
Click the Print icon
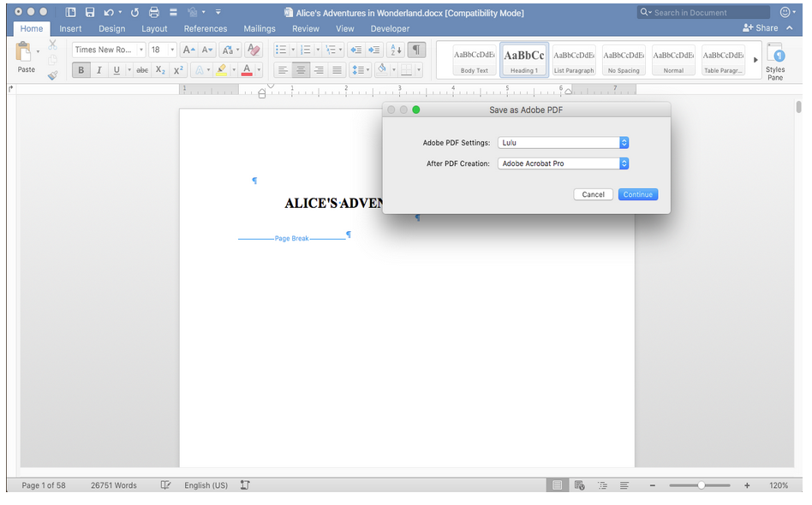(154, 13)
